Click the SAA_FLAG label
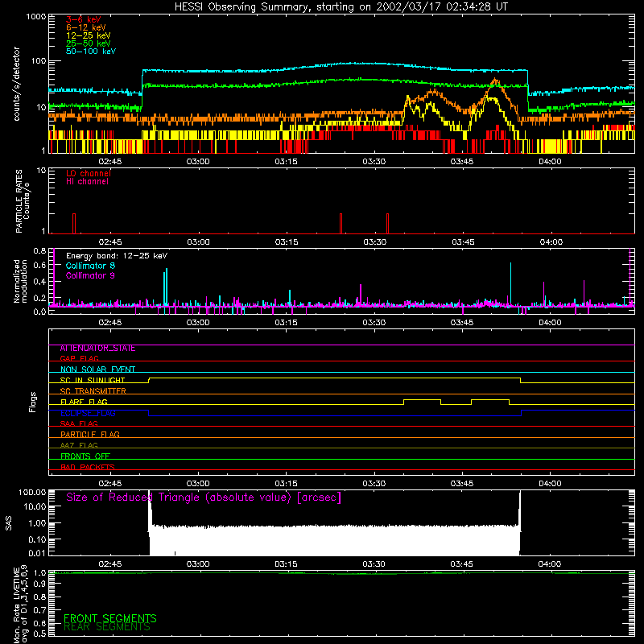644x644 pixels. (x=79, y=423)
